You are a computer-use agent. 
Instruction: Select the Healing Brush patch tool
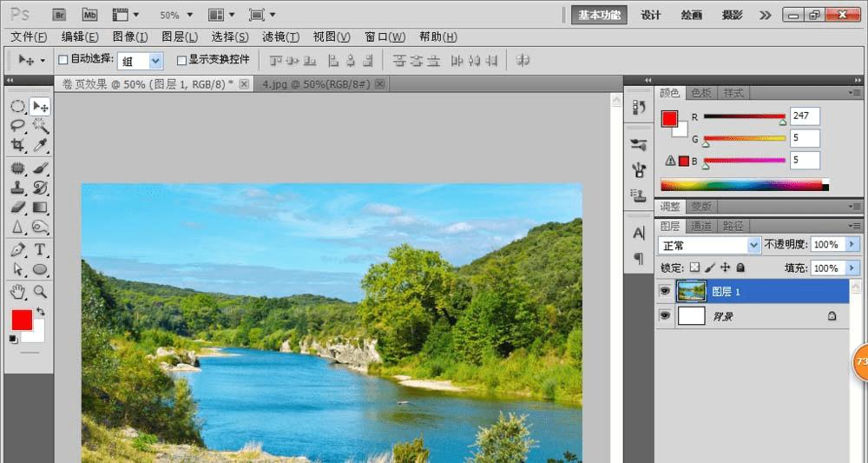pos(17,168)
